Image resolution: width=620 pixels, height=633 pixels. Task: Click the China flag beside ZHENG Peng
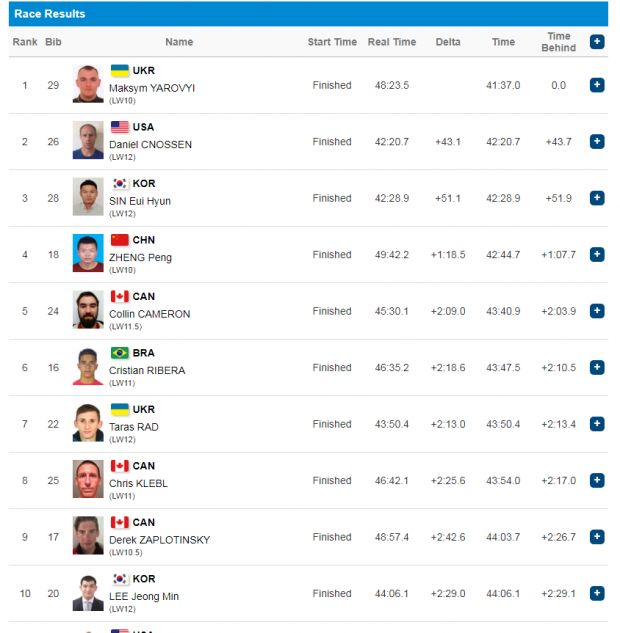coord(120,240)
